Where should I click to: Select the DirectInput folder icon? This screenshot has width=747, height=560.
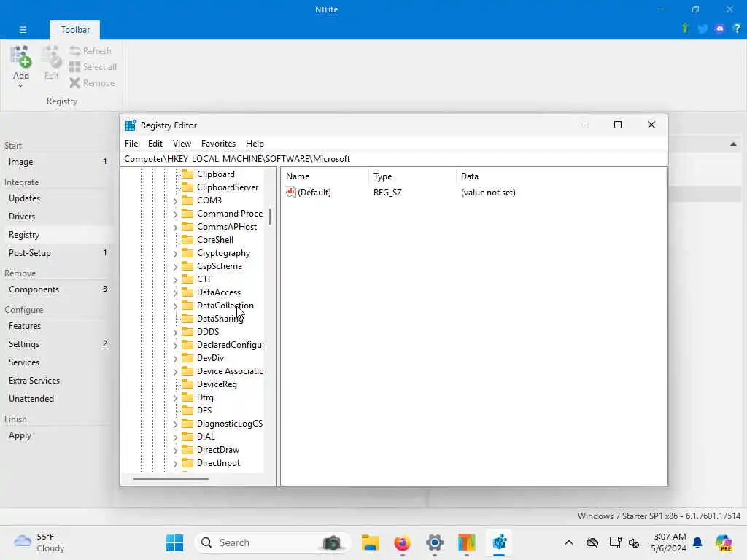(187, 462)
